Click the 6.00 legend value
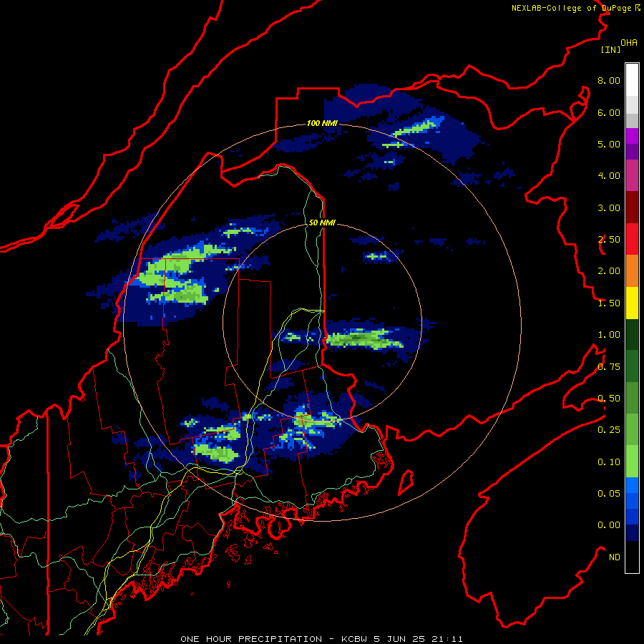 609,112
